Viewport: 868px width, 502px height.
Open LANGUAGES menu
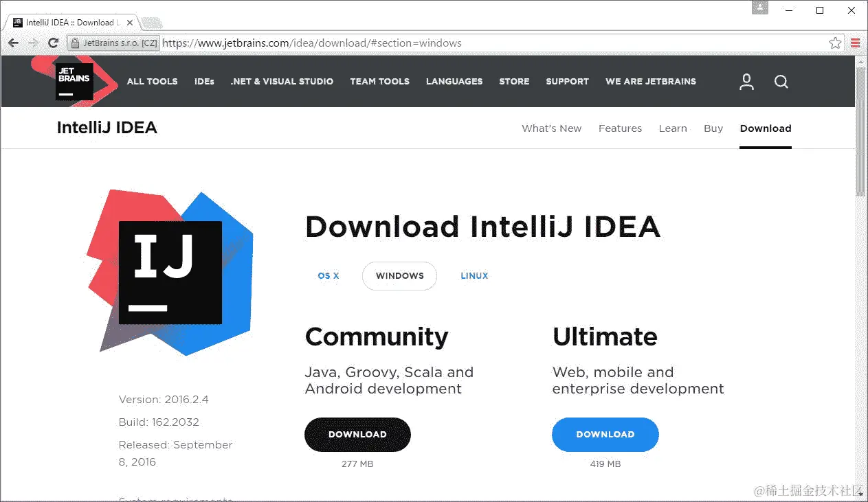(454, 81)
